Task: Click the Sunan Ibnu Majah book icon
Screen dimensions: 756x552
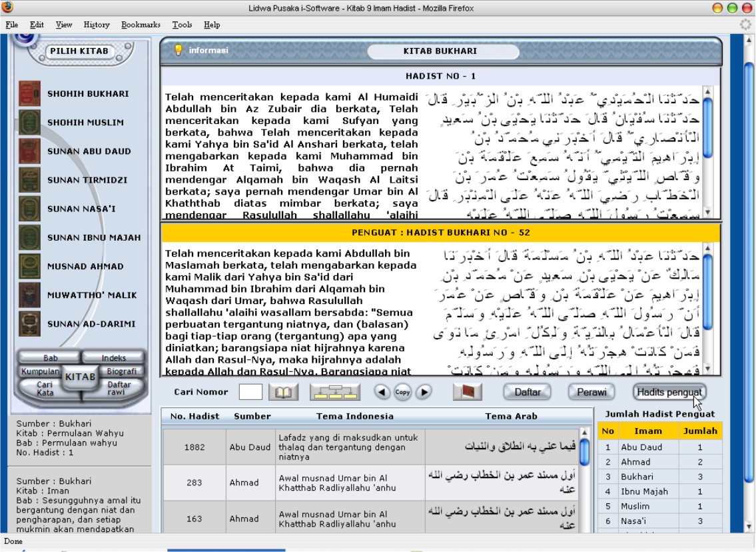Action: pyautogui.click(x=29, y=237)
